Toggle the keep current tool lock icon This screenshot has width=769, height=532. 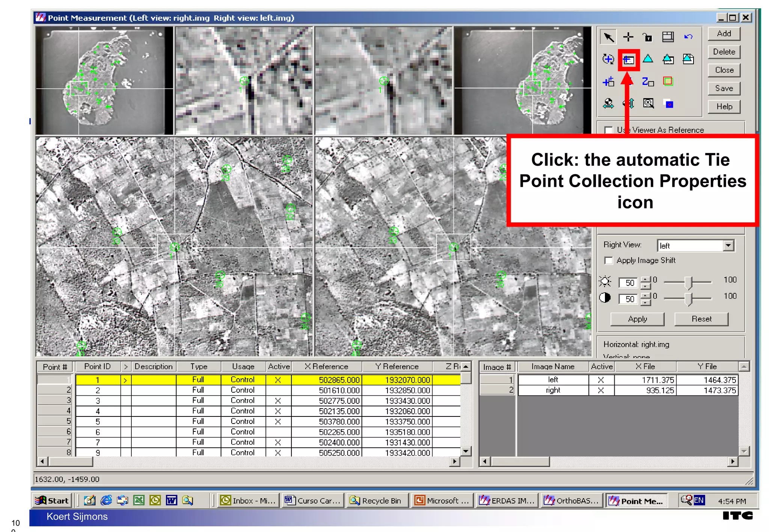point(648,37)
